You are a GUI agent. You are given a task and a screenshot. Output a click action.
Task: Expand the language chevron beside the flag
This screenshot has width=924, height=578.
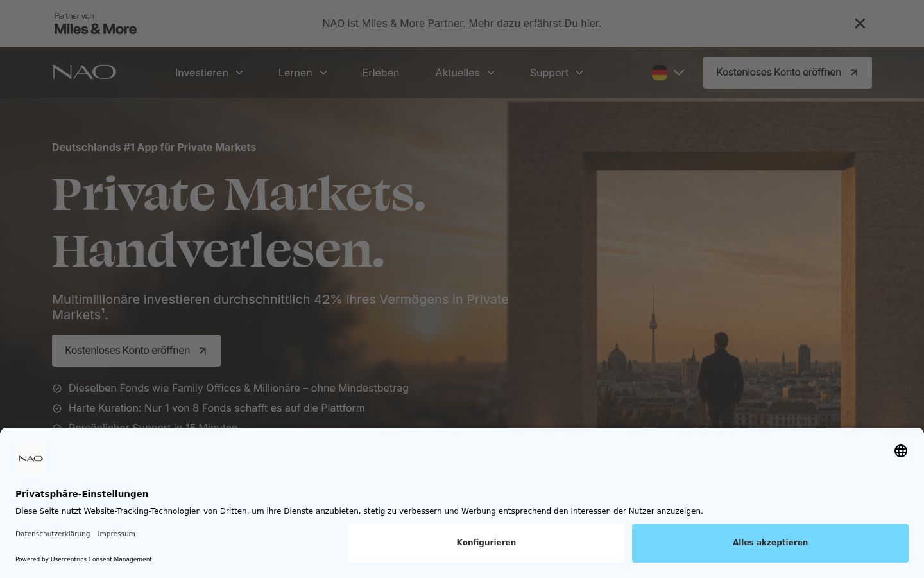(679, 73)
